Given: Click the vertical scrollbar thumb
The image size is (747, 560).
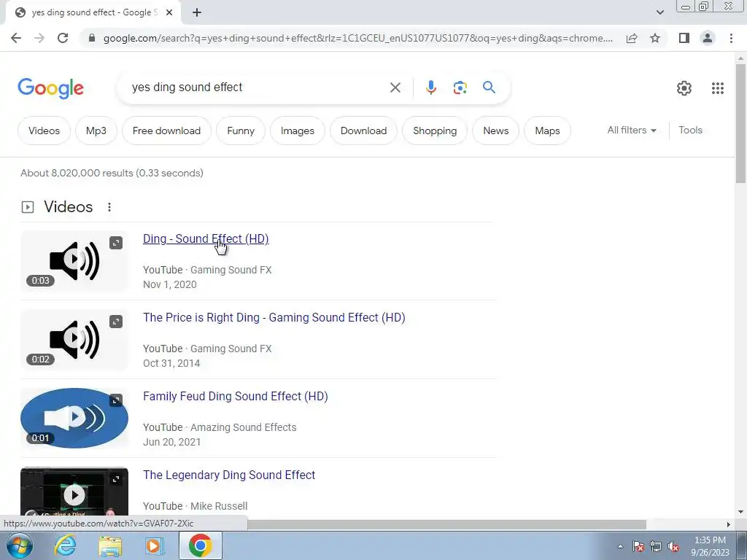Looking at the screenshot, I should coord(740,123).
